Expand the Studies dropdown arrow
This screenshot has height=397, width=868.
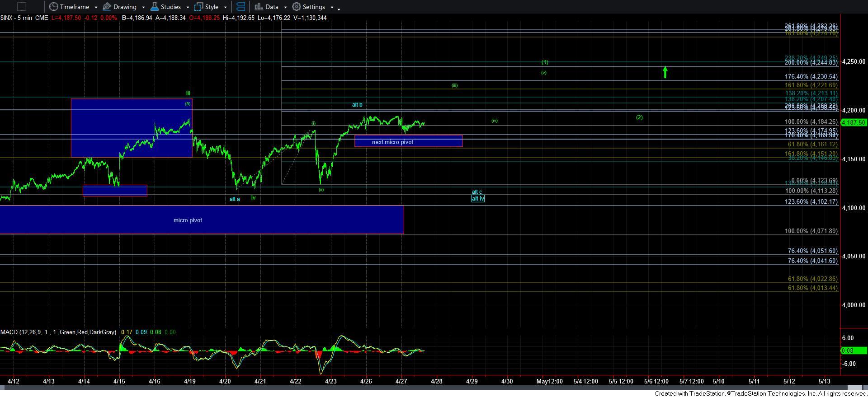tap(188, 7)
